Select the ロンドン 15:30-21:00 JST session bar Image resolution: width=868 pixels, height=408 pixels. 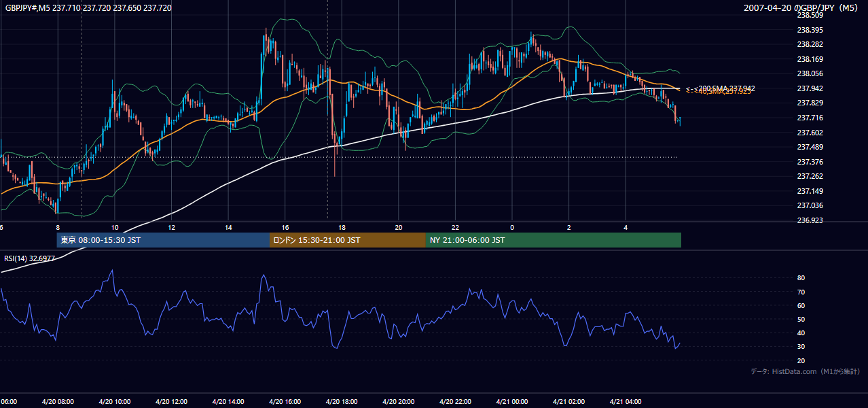tap(348, 240)
